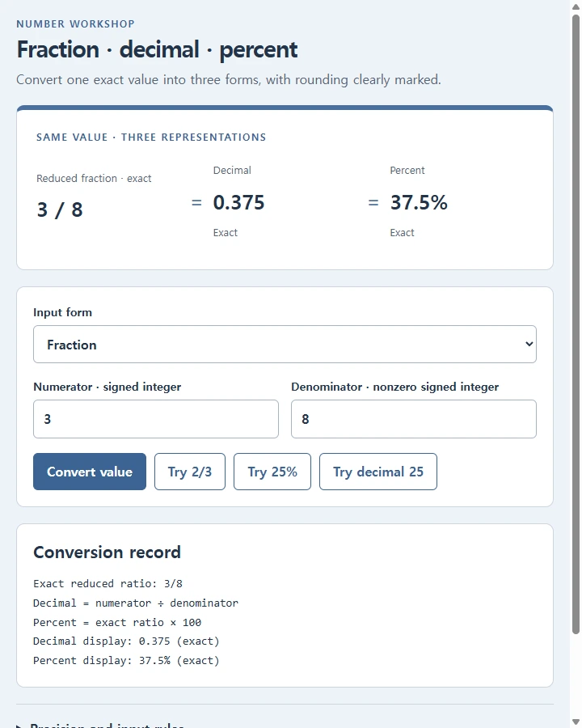This screenshot has height=728, width=582.
Task: Click the Try 2/3 button
Action: 190,472
